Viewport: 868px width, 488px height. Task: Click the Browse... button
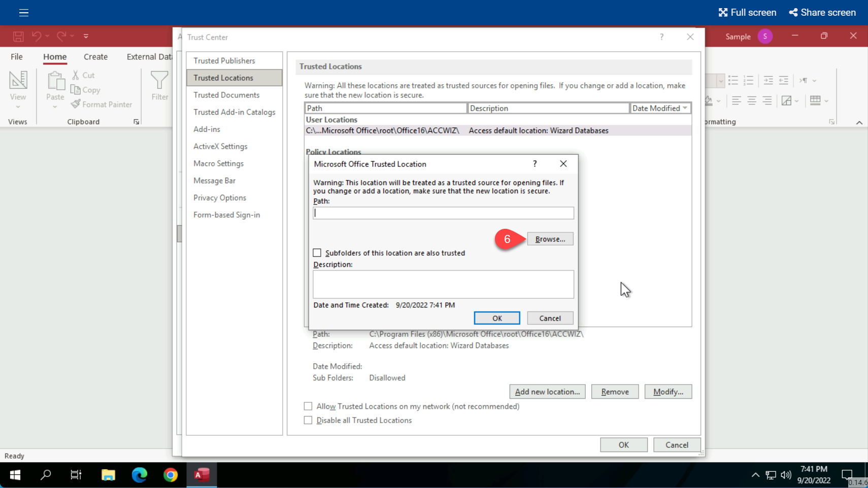pyautogui.click(x=550, y=239)
